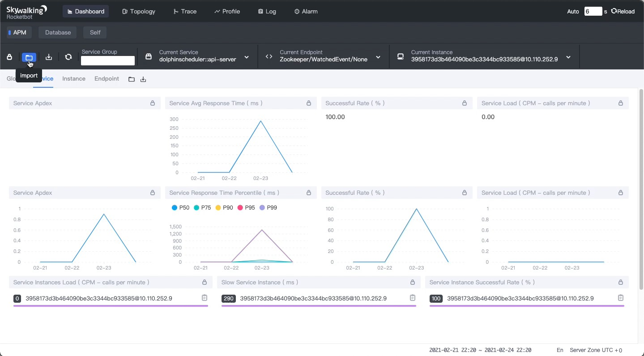Expand the Current Endpoint dropdown
The width and height of the screenshot is (644, 356).
pos(378,57)
